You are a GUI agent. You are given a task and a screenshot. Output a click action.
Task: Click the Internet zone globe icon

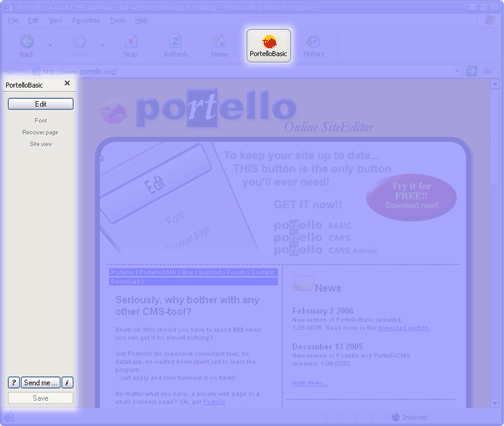pyautogui.click(x=395, y=417)
